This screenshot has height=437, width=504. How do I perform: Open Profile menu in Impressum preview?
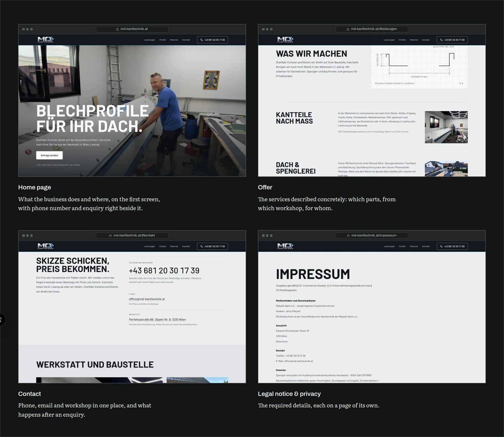402,246
